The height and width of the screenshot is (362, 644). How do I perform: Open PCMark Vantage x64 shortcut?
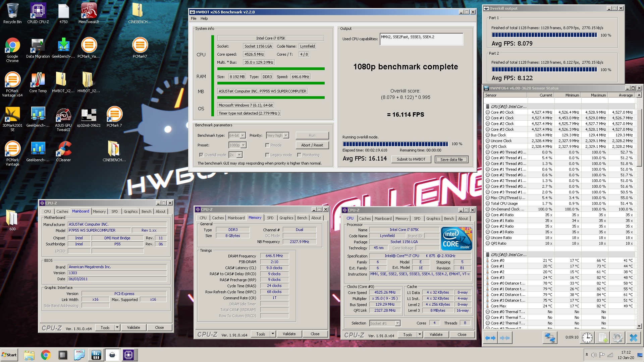[12, 84]
